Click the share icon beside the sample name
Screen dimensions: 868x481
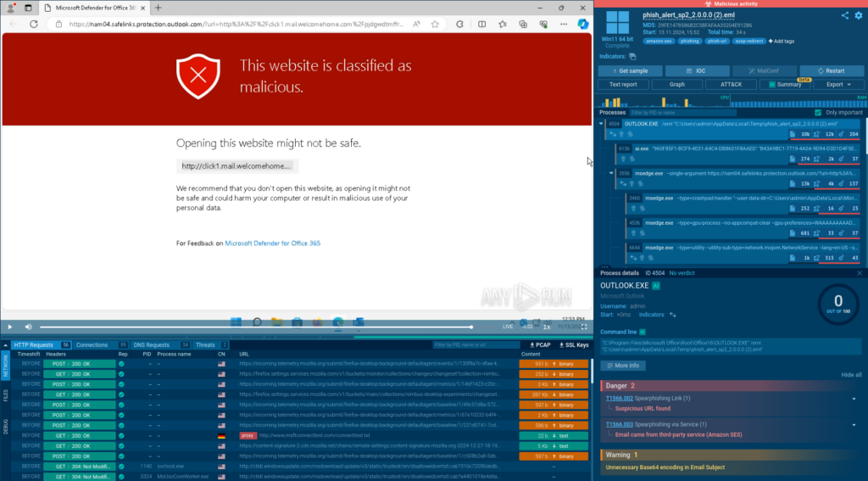[845, 15]
